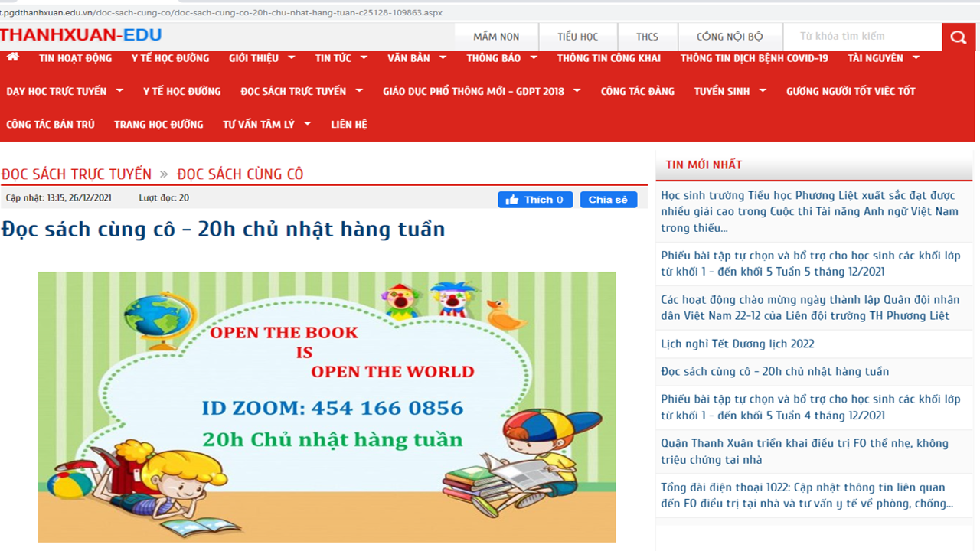
Task: Click ĐỌC SÁCH CÙNG CÔ breadcrumb link
Action: pos(240,174)
